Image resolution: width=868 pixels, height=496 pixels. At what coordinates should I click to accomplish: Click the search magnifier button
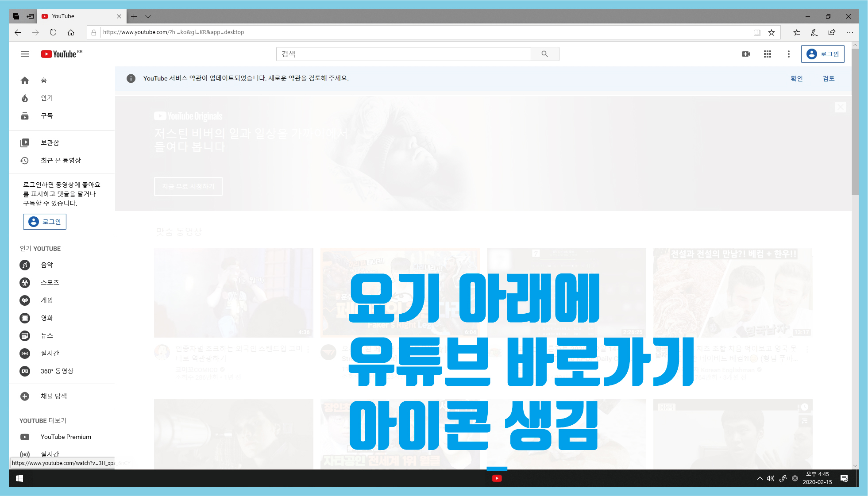(544, 54)
